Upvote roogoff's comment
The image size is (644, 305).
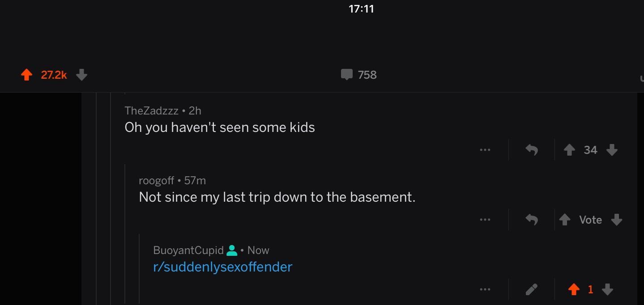pyautogui.click(x=565, y=220)
